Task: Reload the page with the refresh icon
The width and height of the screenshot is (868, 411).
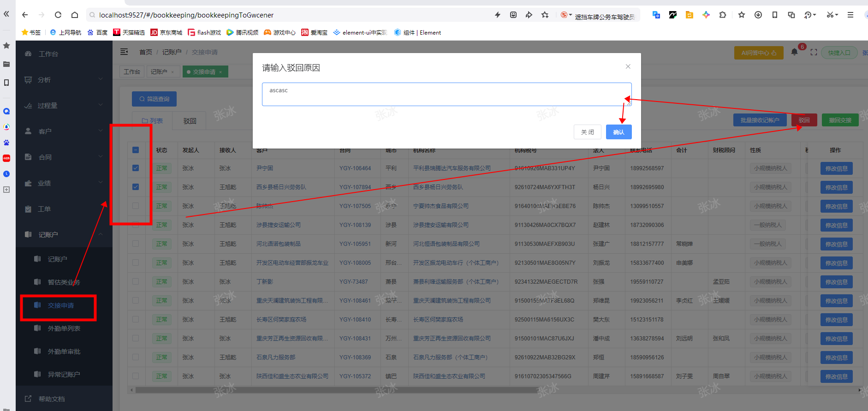Action: pyautogui.click(x=58, y=15)
